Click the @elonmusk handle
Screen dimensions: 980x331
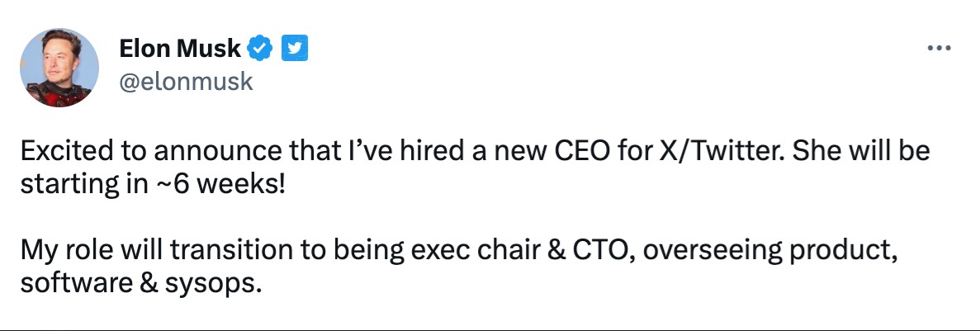pyautogui.click(x=186, y=82)
